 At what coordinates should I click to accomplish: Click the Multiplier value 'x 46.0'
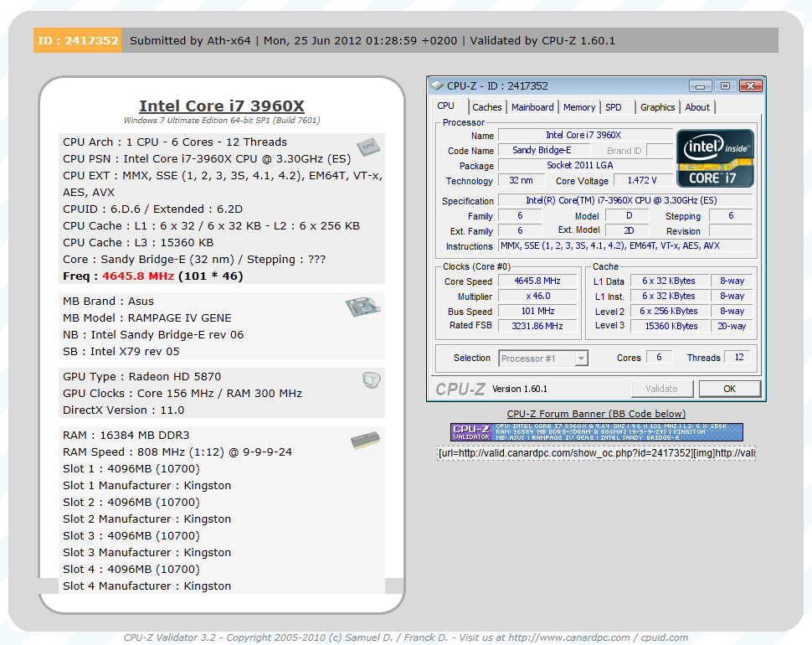tap(537, 296)
